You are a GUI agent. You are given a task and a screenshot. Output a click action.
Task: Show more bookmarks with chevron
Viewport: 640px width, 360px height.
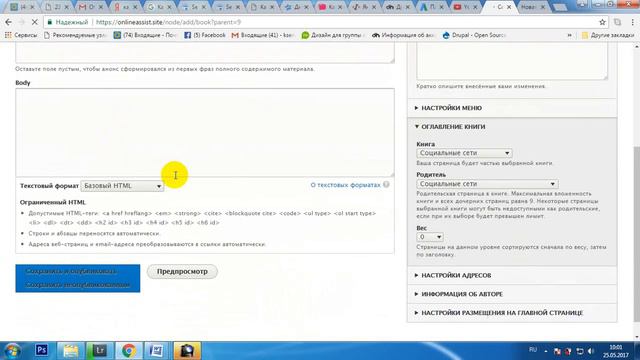[569, 36]
